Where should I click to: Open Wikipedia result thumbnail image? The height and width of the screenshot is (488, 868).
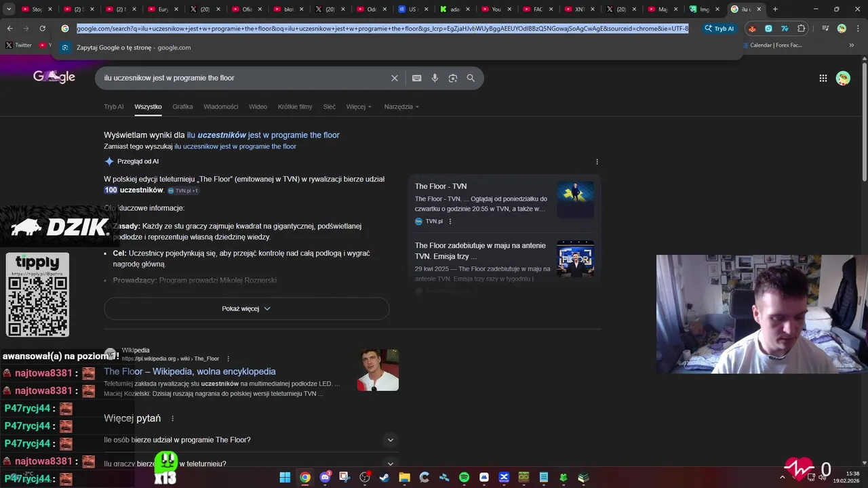pos(378,370)
